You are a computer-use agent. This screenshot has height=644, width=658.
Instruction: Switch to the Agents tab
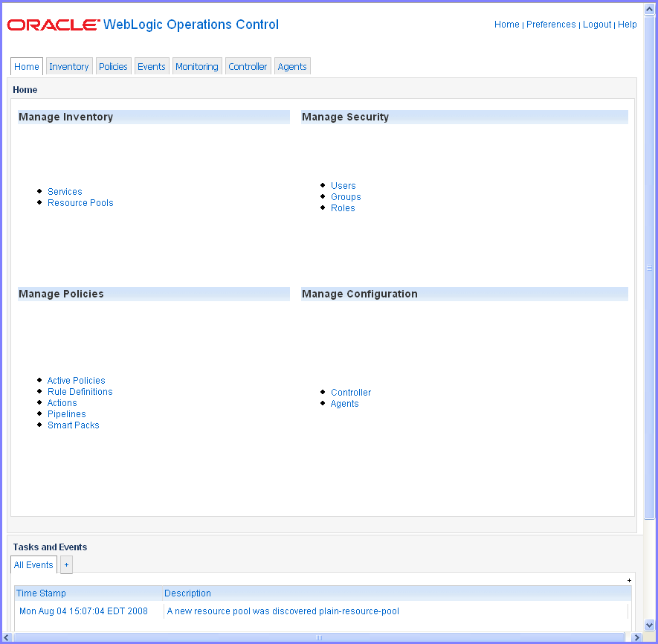point(292,66)
